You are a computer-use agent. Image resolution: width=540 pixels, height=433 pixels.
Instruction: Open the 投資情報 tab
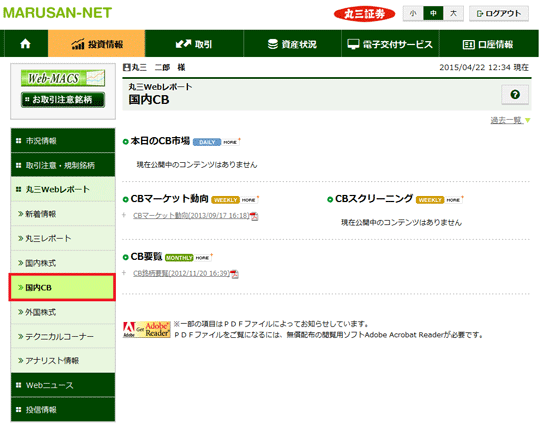click(x=97, y=44)
